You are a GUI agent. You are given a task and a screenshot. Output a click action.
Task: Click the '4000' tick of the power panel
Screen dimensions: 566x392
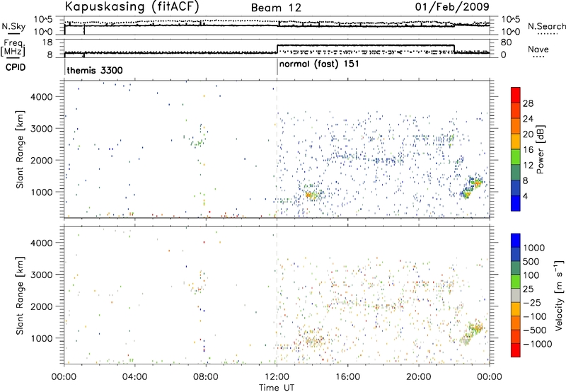click(41, 97)
